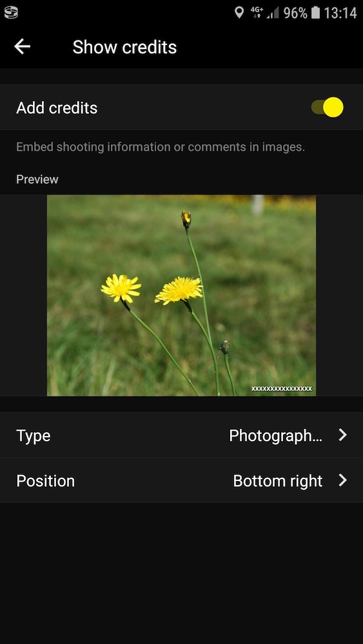Tap the location pin status icon
The width and height of the screenshot is (363, 644).
pyautogui.click(x=239, y=13)
